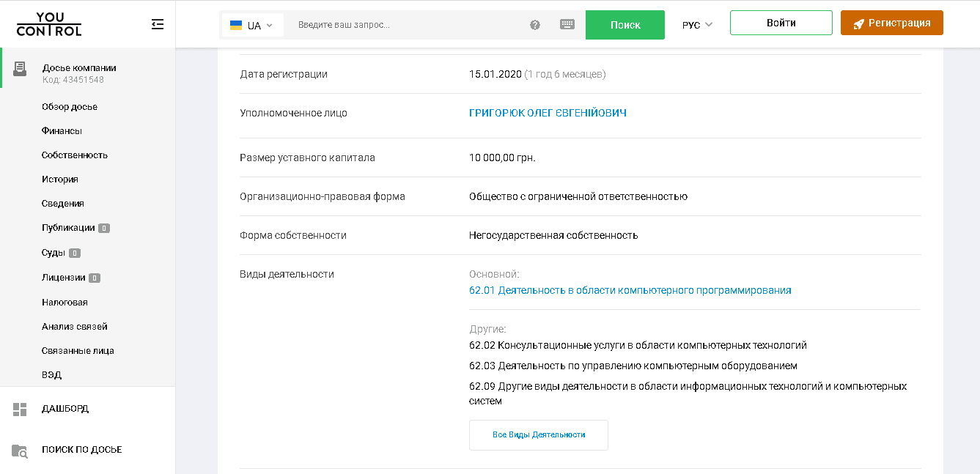Click the search query input field

[407, 25]
